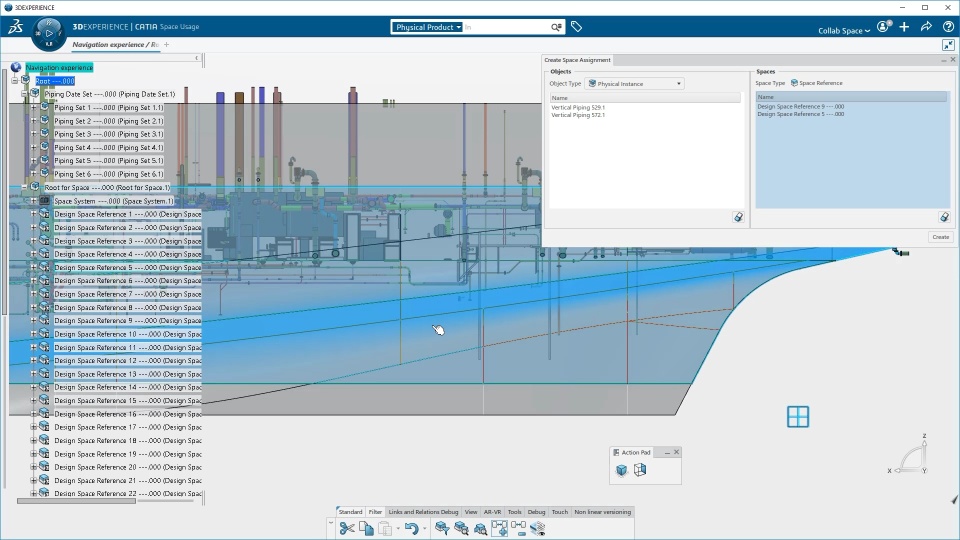Viewport: 960px width, 540px height.
Task: Switch to the Standard toolbar tab
Action: [350, 512]
